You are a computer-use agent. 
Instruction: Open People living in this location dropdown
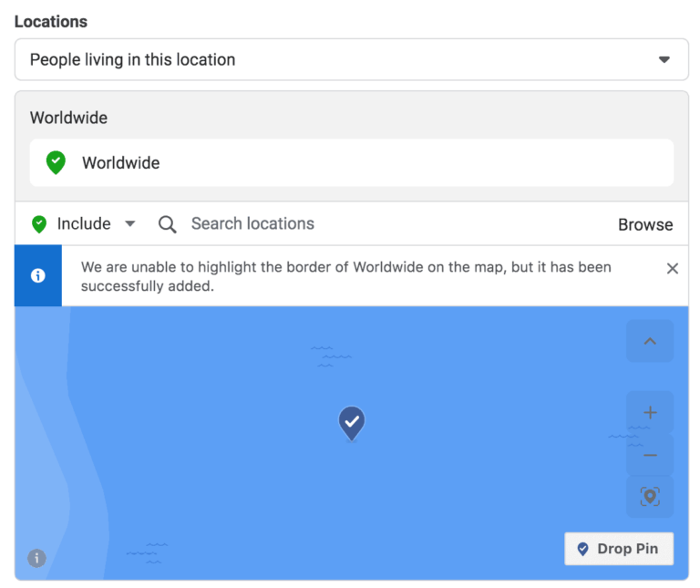pos(351,60)
